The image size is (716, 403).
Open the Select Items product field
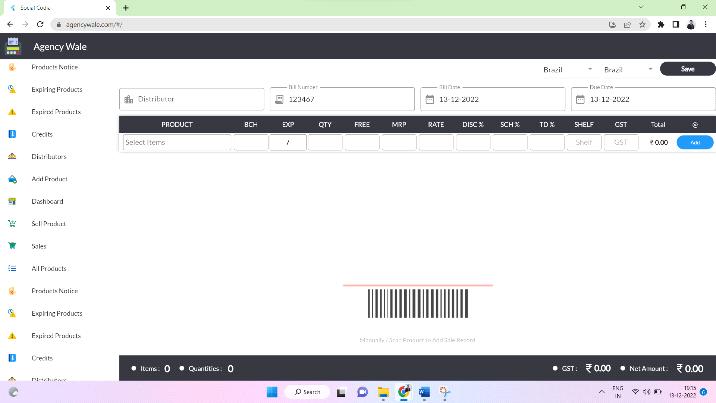tap(177, 142)
